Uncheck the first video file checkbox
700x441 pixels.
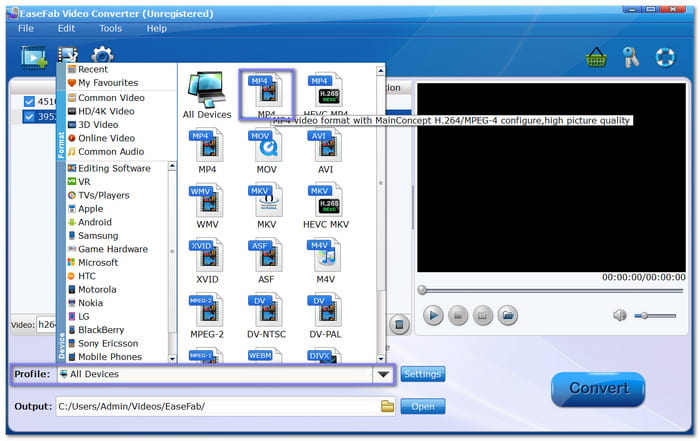29,101
